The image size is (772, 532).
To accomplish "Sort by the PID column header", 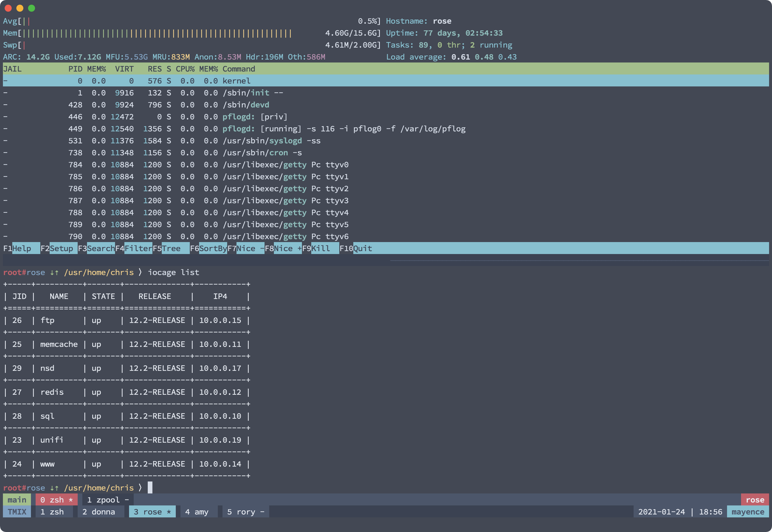I will point(75,69).
